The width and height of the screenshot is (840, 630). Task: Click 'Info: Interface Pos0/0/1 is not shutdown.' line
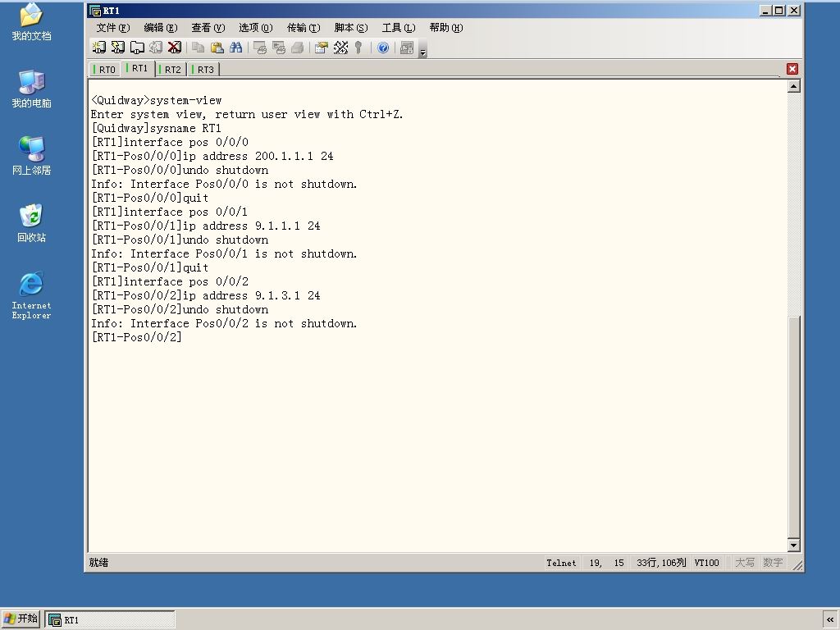coord(224,254)
